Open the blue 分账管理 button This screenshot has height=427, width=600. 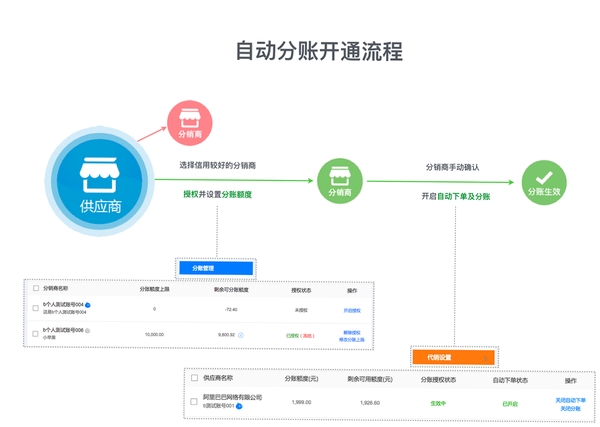coord(216,268)
